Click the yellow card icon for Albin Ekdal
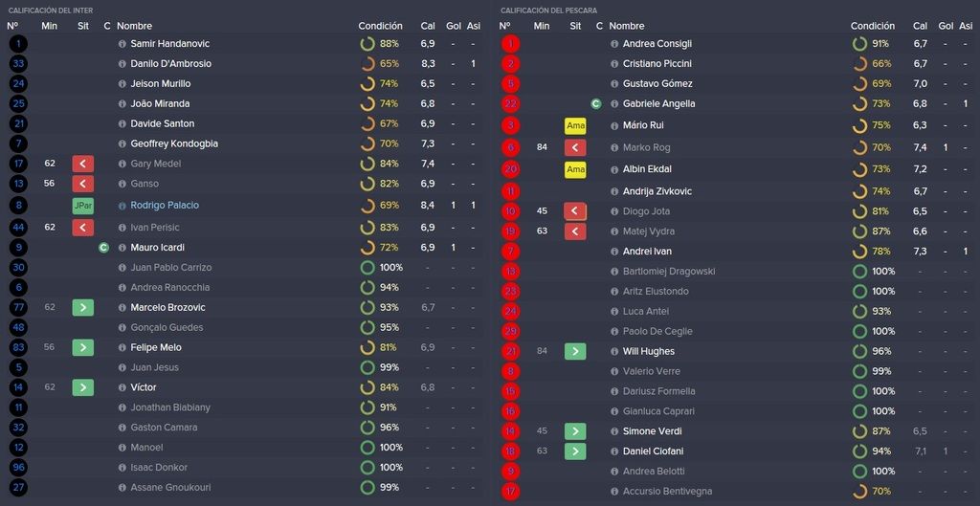Image resolution: width=980 pixels, height=506 pixels. pyautogui.click(x=575, y=169)
